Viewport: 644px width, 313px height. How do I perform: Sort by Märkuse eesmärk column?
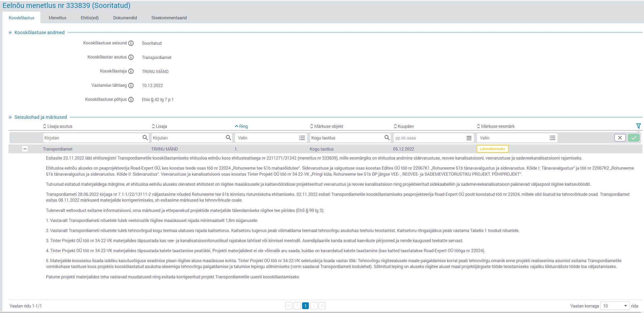pos(496,126)
